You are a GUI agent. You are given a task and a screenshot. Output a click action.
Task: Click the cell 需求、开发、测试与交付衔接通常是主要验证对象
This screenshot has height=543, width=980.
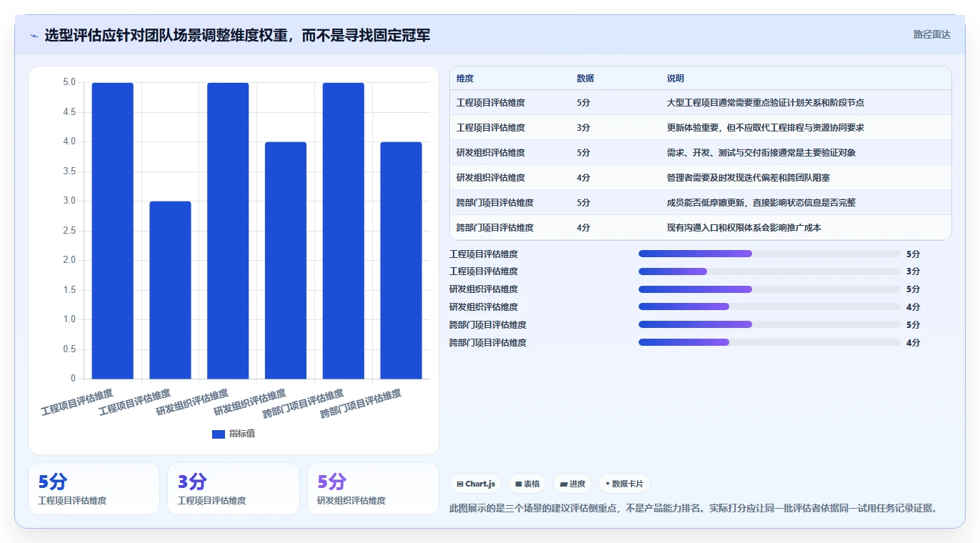(x=761, y=153)
